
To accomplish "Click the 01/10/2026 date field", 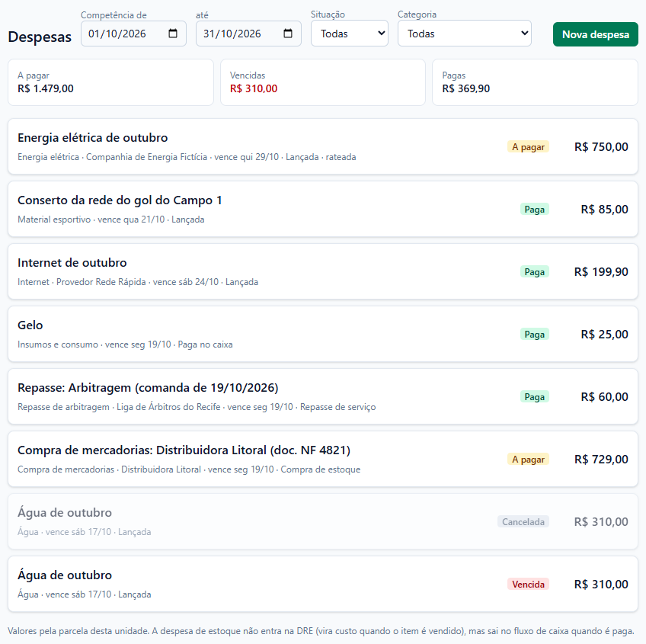I will (x=133, y=34).
